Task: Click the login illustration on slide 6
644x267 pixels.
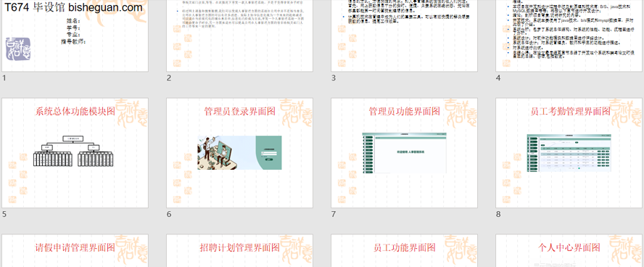Action: [x=239, y=152]
